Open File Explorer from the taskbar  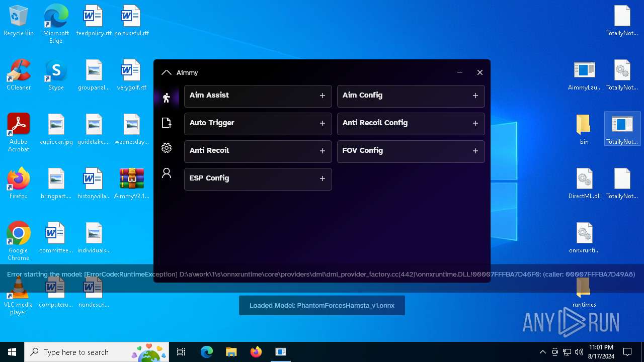(x=231, y=352)
